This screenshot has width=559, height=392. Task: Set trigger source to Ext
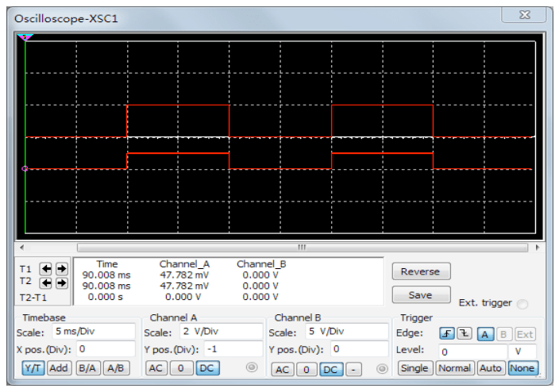pos(525,334)
